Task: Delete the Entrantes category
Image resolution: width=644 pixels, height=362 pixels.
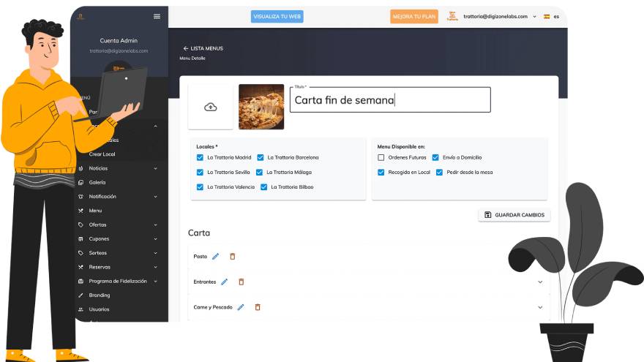Action: (241, 282)
